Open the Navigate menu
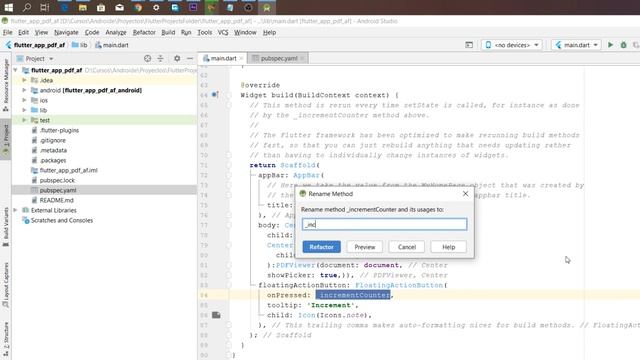Viewport: 640px width, 360px height. click(66, 32)
